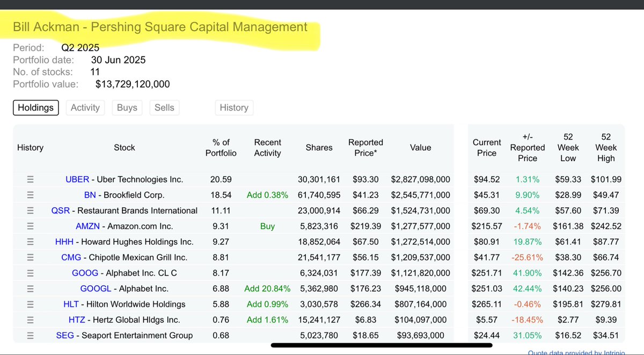
Task: Click shares count 61,740,595
Action: (319, 195)
